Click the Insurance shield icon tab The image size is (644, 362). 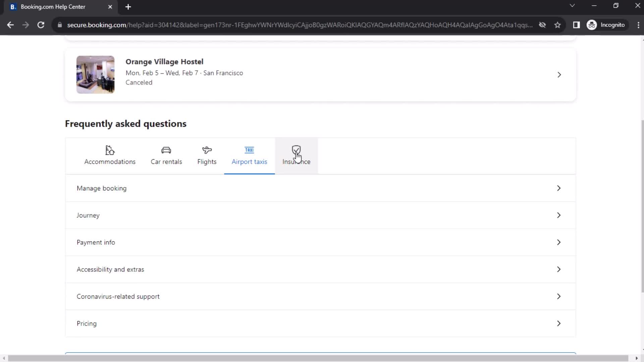[x=297, y=151]
